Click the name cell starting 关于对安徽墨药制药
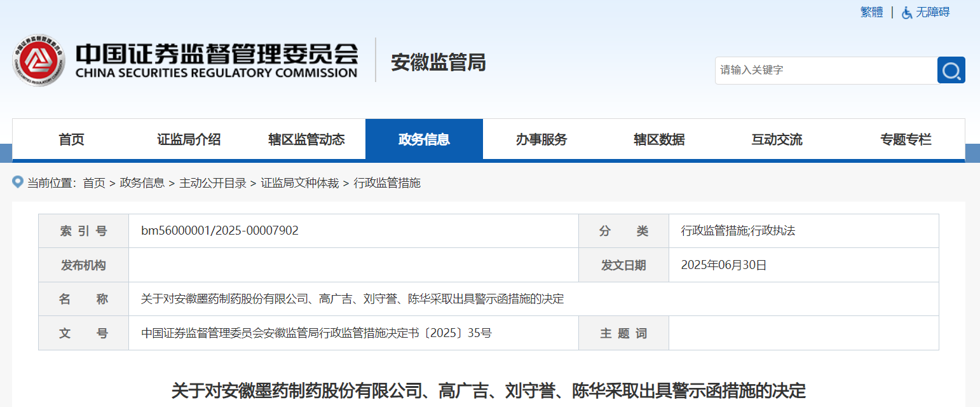The image size is (980, 407). (353, 299)
